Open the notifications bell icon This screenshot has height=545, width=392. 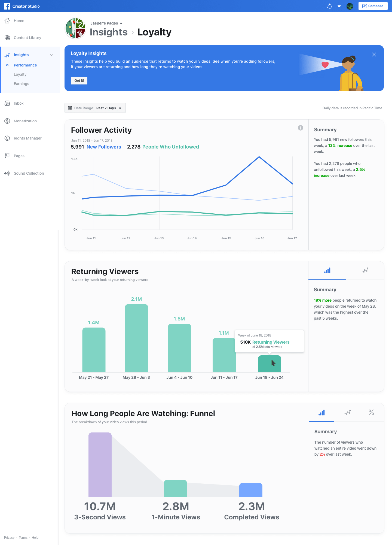pyautogui.click(x=329, y=6)
